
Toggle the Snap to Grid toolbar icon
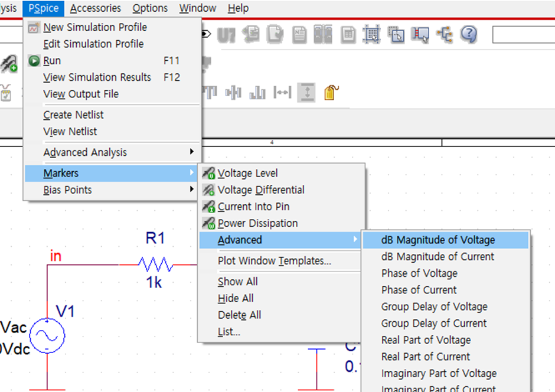tap(372, 35)
